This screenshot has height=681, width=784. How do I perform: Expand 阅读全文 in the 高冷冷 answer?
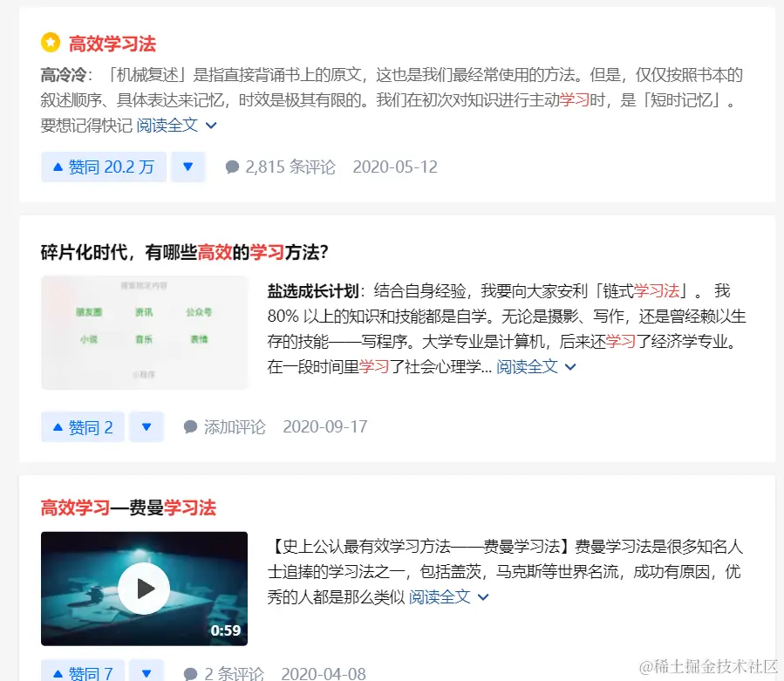[x=176, y=125]
